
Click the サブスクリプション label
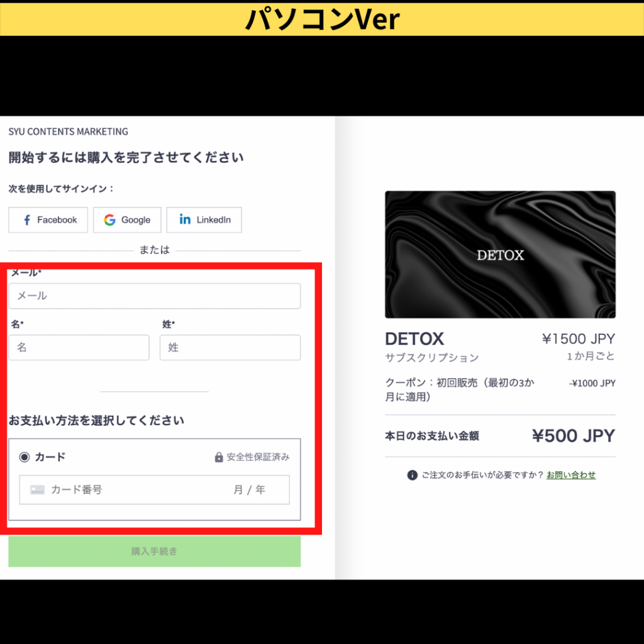431,358
